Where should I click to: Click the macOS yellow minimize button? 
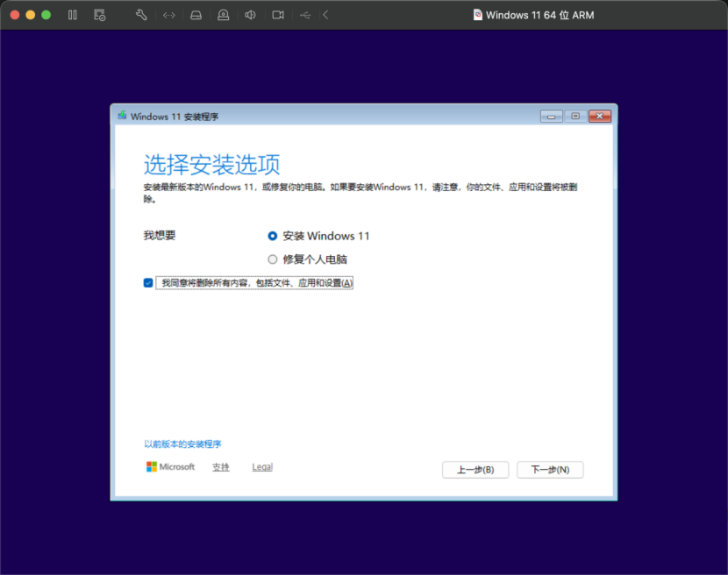click(x=31, y=15)
